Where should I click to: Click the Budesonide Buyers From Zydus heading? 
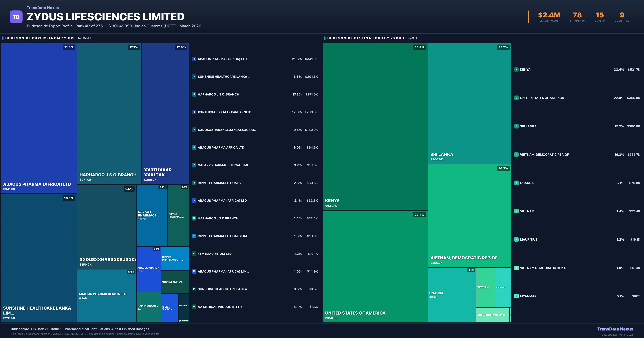(40, 38)
